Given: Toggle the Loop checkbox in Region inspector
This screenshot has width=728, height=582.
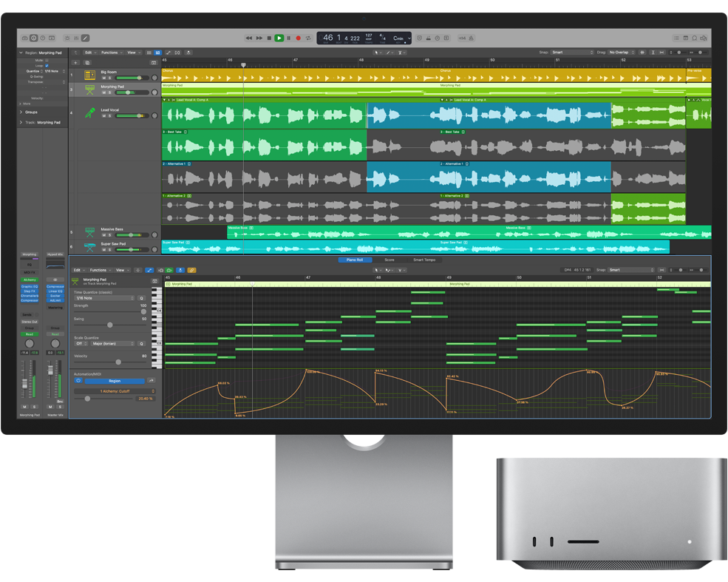Looking at the screenshot, I should point(47,66).
